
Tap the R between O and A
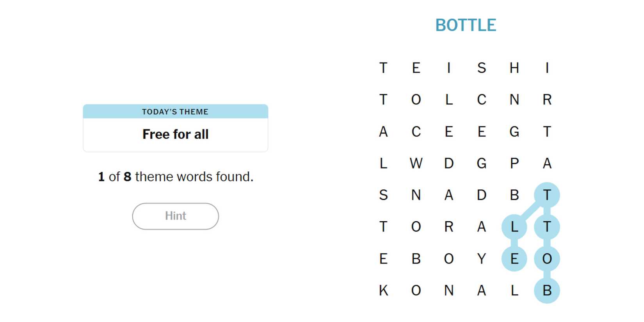pos(449,227)
